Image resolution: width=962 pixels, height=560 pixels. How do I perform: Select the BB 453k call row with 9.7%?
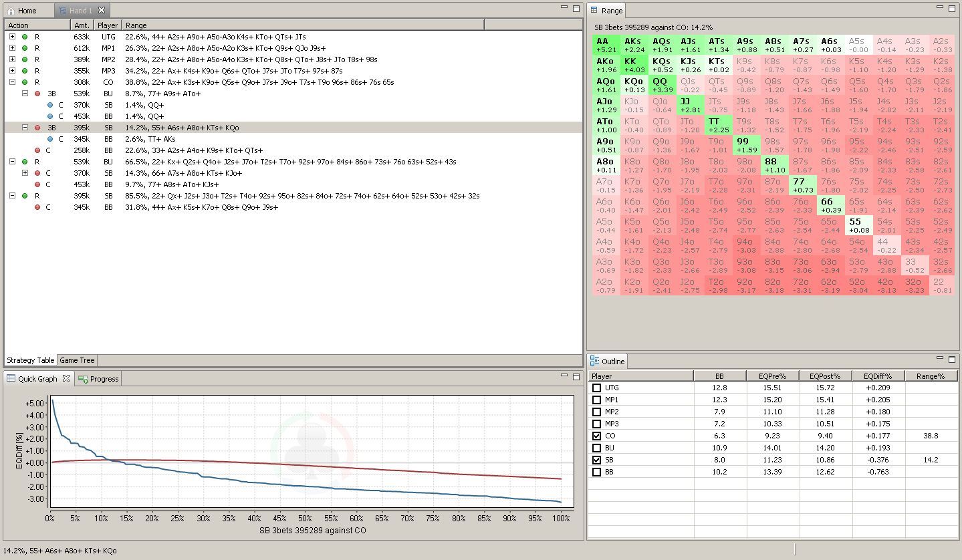pyautogui.click(x=293, y=184)
